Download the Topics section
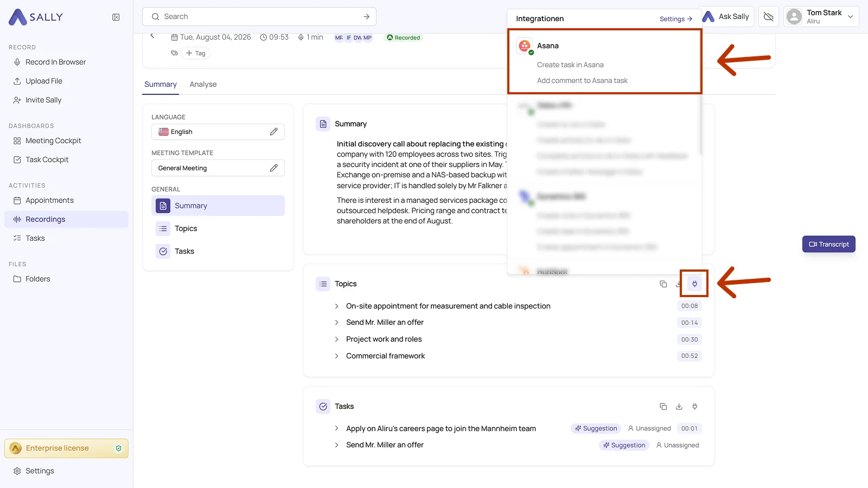Viewport: 868px width, 488px height. point(678,284)
